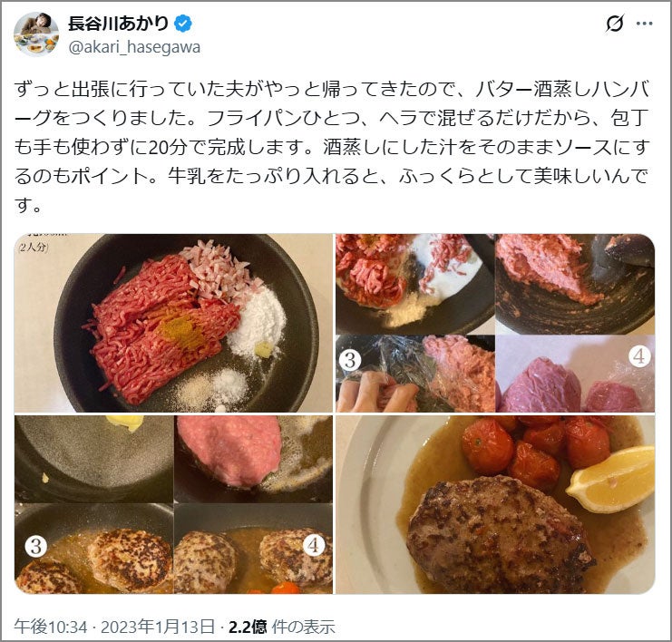Open the patty frying steps collage
Image resolution: width=672 pixels, height=642 pixels.
pos(173,504)
